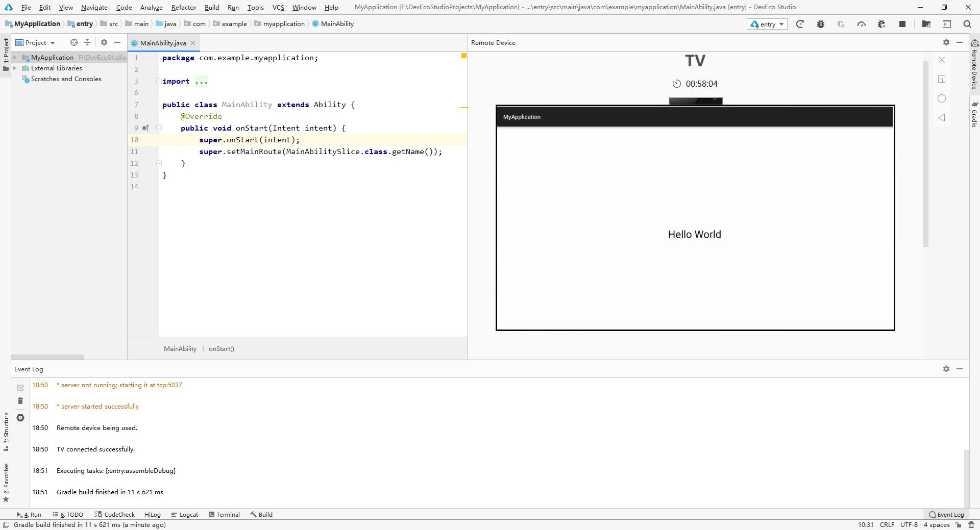Toggle the tool windows icon in status bar
980x530 pixels.
click(x=6, y=525)
